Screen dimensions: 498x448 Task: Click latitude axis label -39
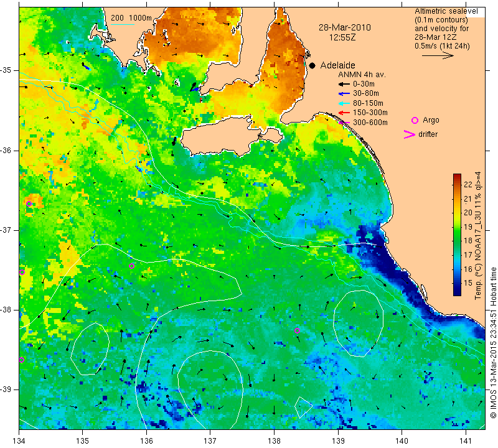pos(6,389)
